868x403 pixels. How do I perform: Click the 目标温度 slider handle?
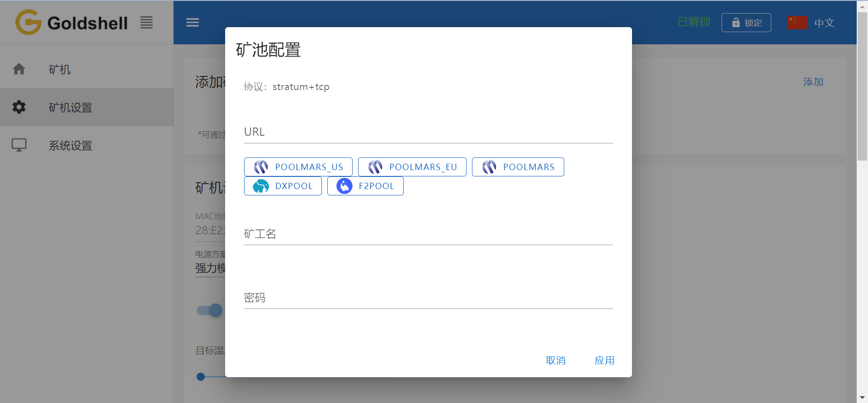coord(201,376)
